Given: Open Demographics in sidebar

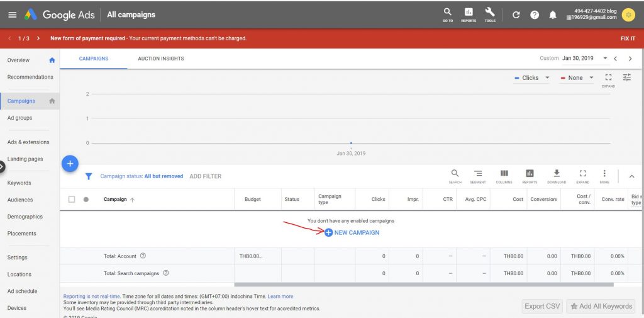Looking at the screenshot, I should pyautogui.click(x=25, y=217).
